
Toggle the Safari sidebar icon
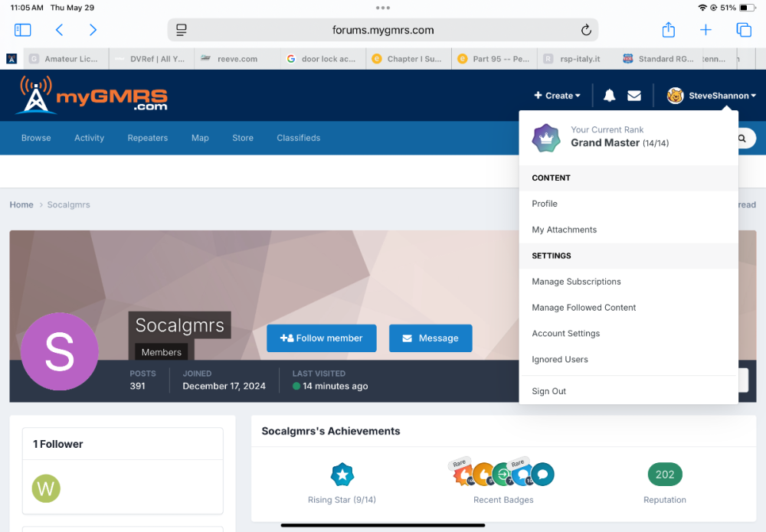click(x=23, y=30)
